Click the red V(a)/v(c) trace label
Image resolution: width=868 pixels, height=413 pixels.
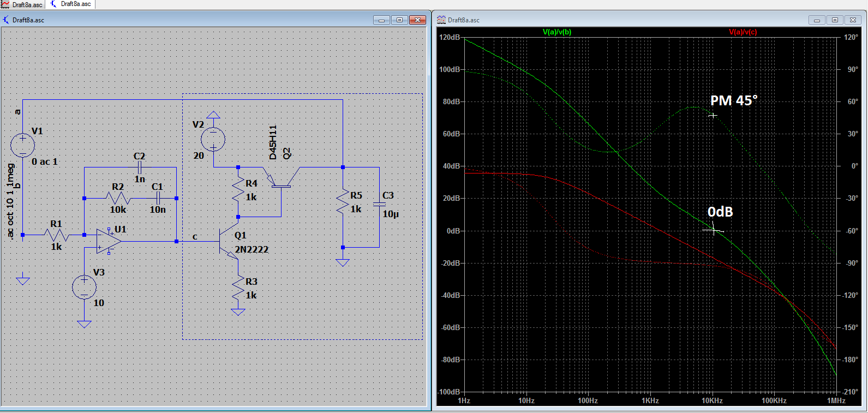(x=743, y=32)
